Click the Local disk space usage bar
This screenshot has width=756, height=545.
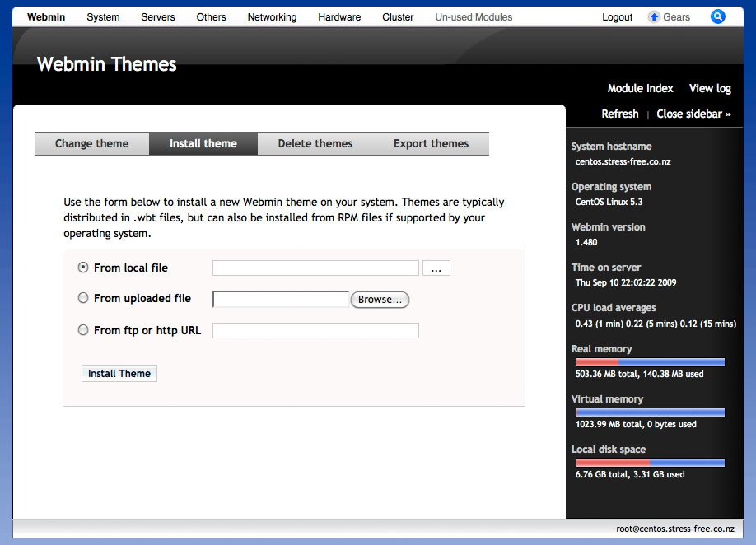coord(650,463)
